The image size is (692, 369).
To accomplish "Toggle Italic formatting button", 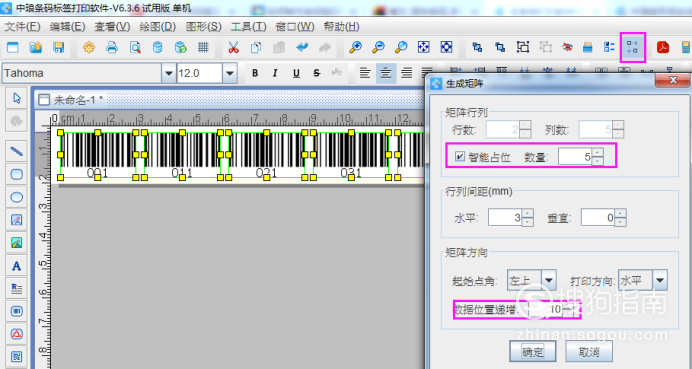I will pos(275,73).
